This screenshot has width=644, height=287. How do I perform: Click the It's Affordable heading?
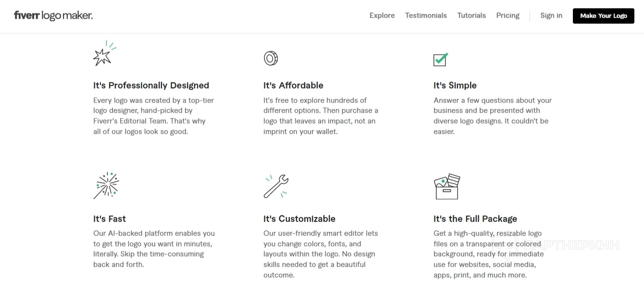pyautogui.click(x=293, y=85)
